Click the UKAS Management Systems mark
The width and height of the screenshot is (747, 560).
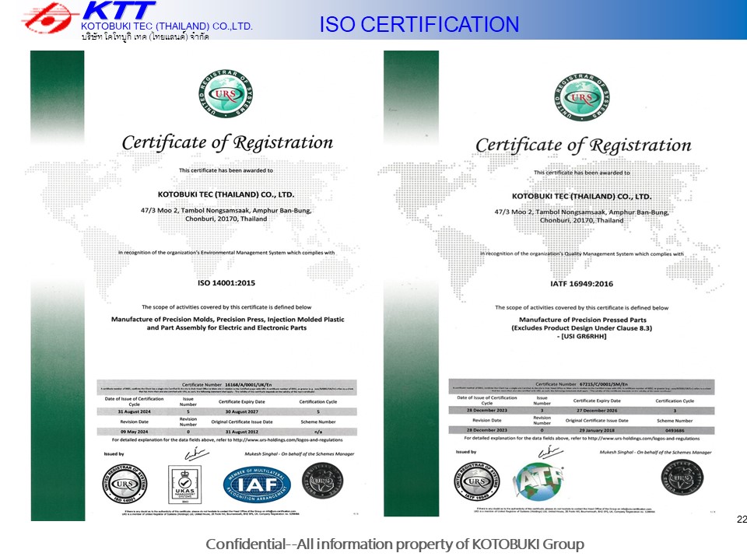click(185, 485)
